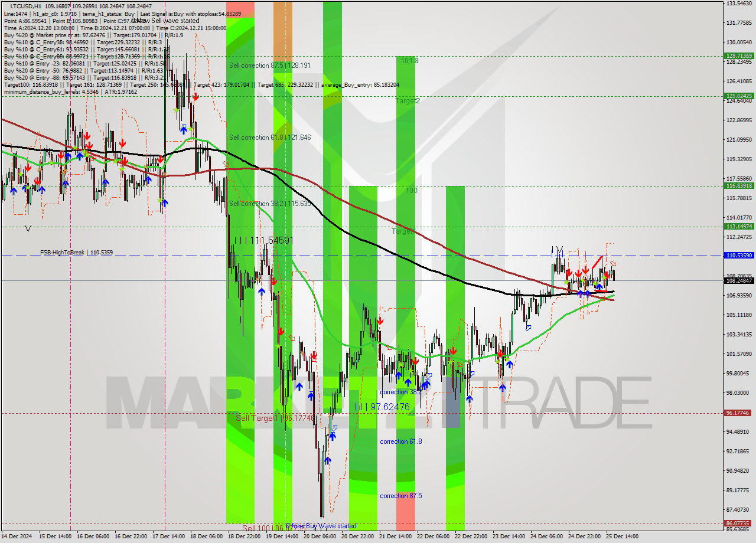The height and width of the screenshot is (543, 756).
Task: Click the '18 Dec 22:00' time label
Action: pos(244,536)
